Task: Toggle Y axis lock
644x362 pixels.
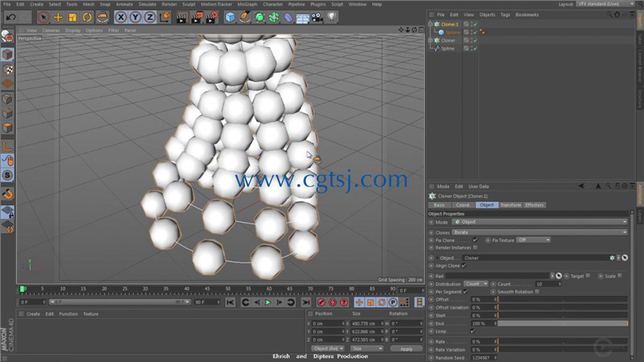Action: (x=135, y=17)
